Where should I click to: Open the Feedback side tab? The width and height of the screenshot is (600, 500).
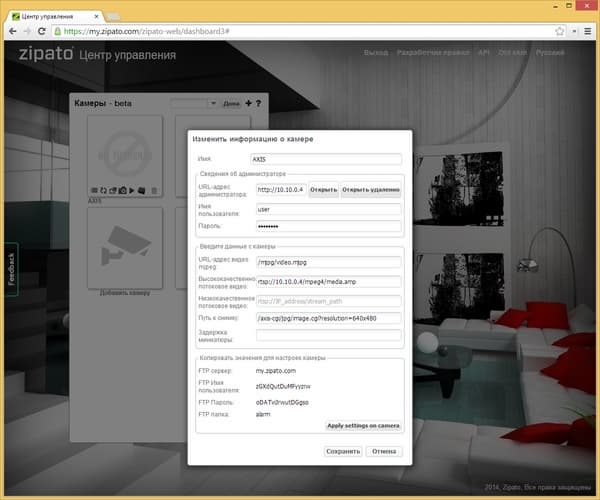(11, 269)
